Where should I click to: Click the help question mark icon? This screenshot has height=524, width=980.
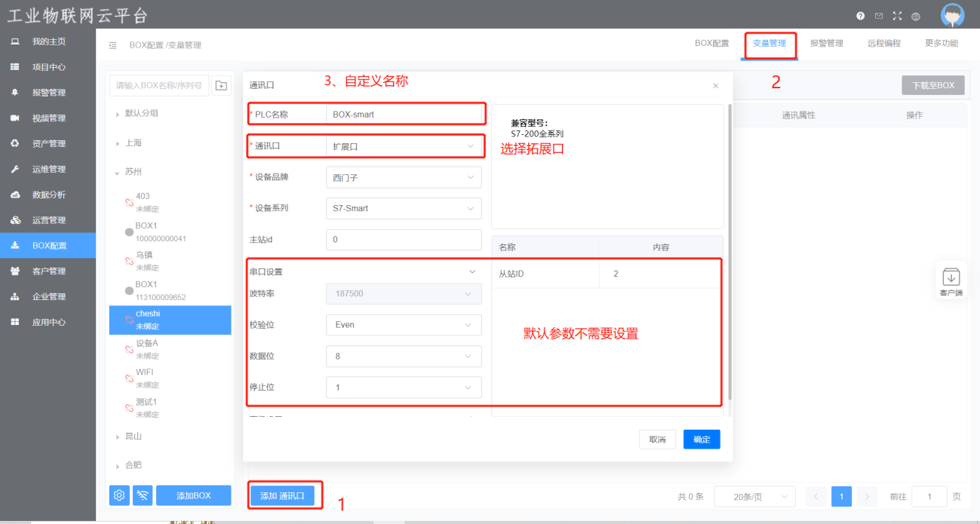[x=861, y=16]
